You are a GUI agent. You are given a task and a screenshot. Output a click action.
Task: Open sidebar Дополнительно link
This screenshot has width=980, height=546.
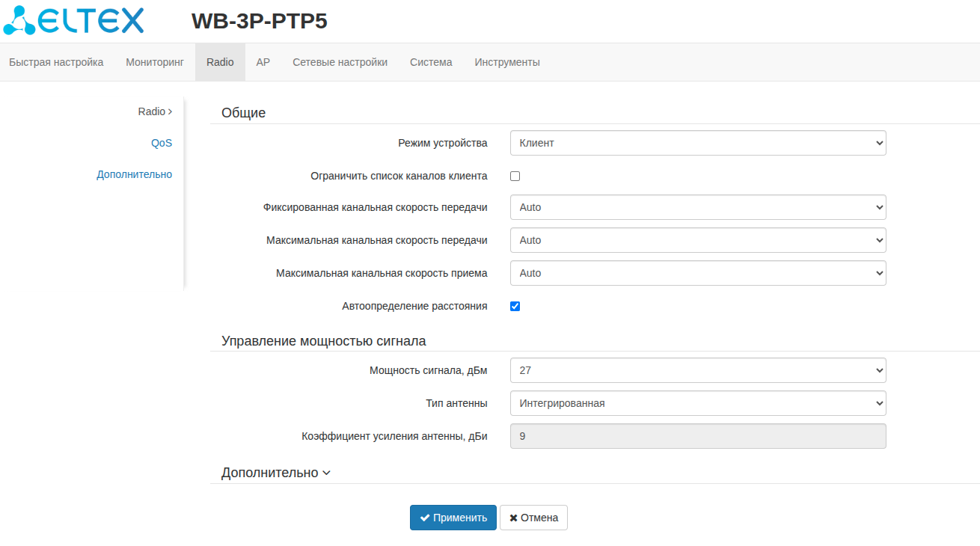tap(134, 174)
